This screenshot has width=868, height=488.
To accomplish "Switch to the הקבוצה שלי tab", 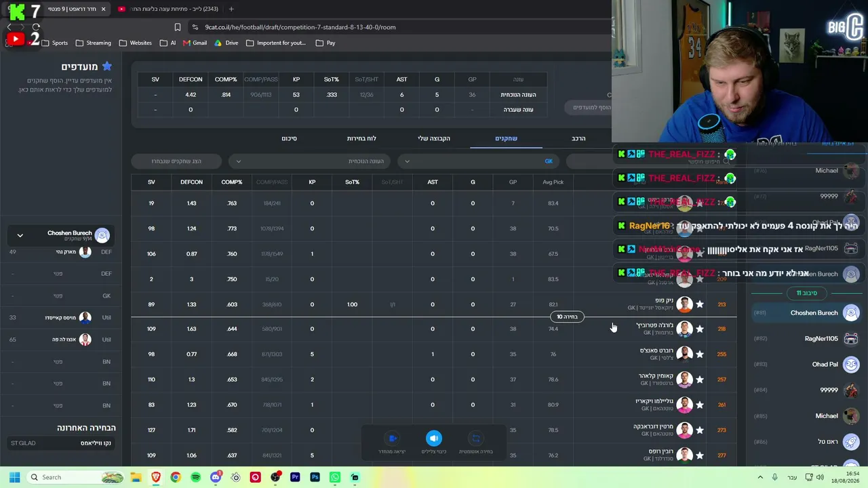I will [434, 138].
